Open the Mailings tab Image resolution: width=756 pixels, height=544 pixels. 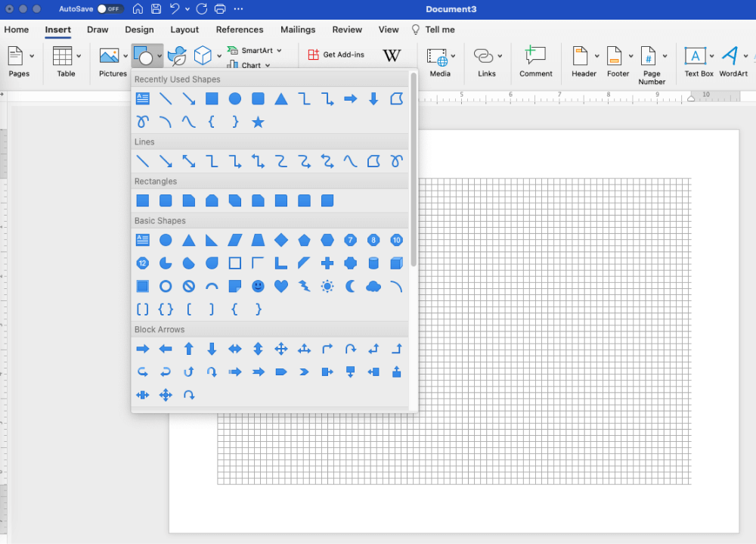297,30
